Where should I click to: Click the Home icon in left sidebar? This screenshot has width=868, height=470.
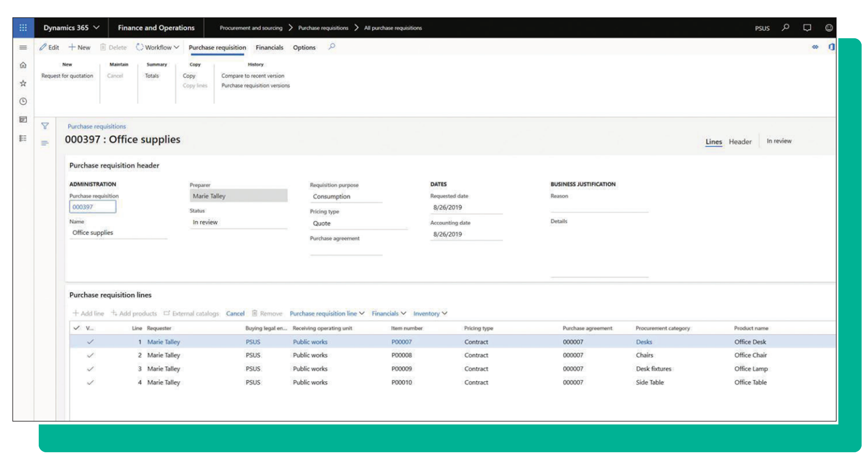pyautogui.click(x=23, y=65)
